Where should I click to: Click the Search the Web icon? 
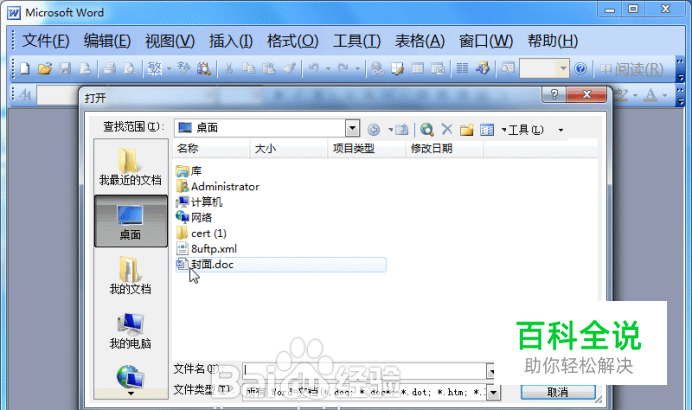427,129
